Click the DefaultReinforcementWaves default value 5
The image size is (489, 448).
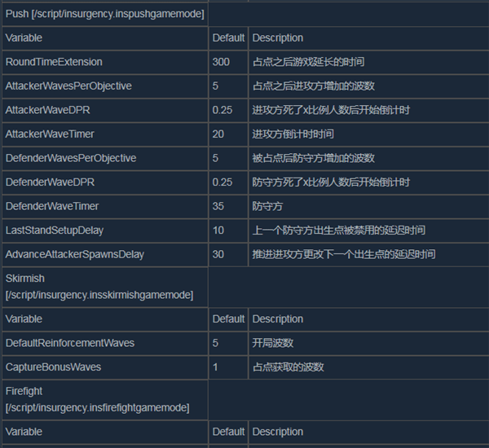tap(215, 343)
